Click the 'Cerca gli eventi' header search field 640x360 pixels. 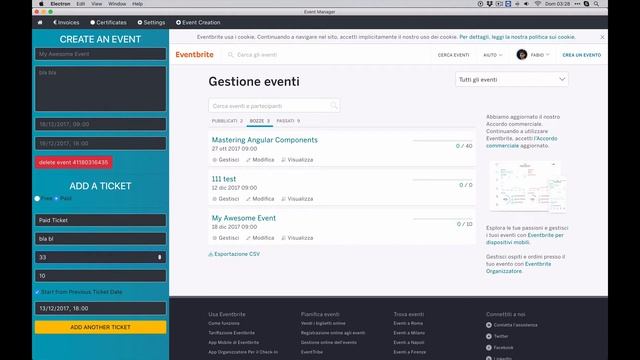coord(257,55)
